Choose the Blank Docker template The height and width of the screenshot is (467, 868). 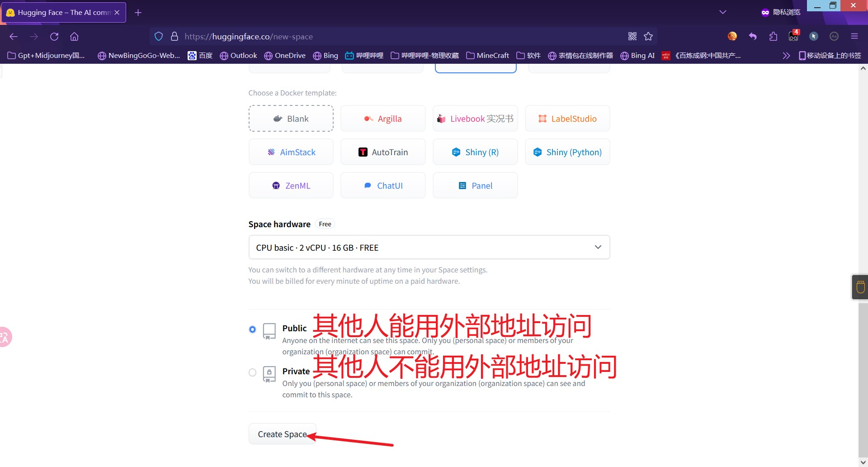[x=291, y=119]
